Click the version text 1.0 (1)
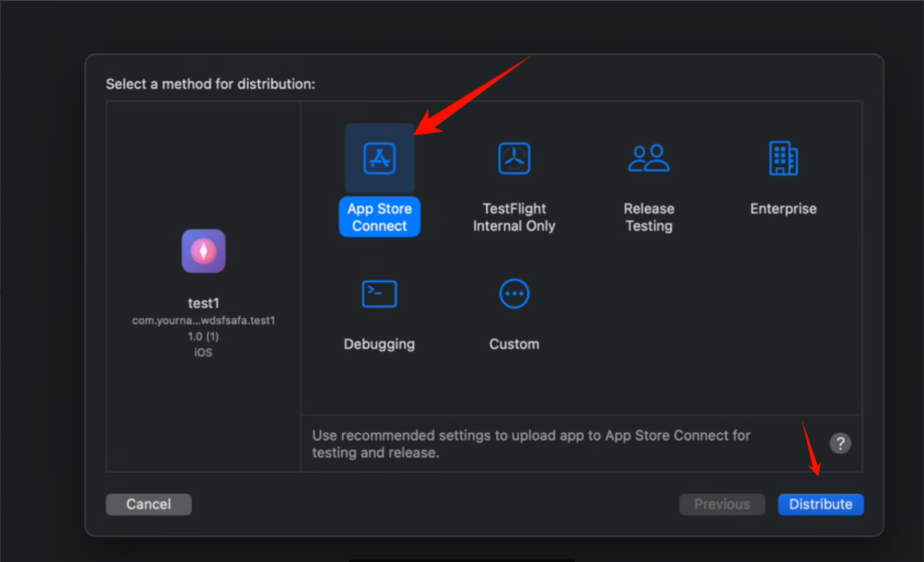Viewport: 924px width, 562px height. tap(204, 336)
